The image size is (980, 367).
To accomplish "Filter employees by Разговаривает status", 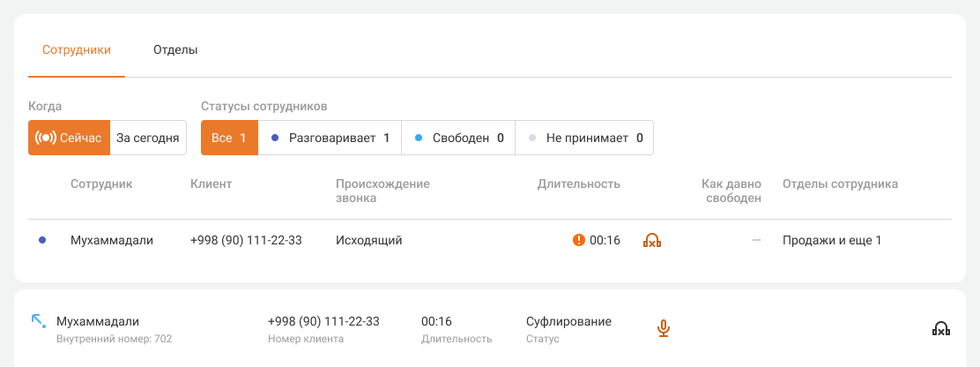I will 330,138.
